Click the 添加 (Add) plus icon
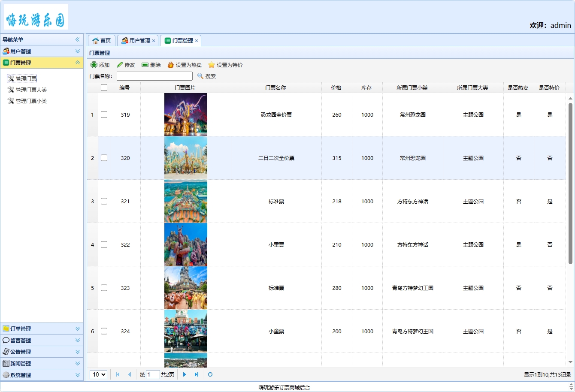 tap(94, 65)
